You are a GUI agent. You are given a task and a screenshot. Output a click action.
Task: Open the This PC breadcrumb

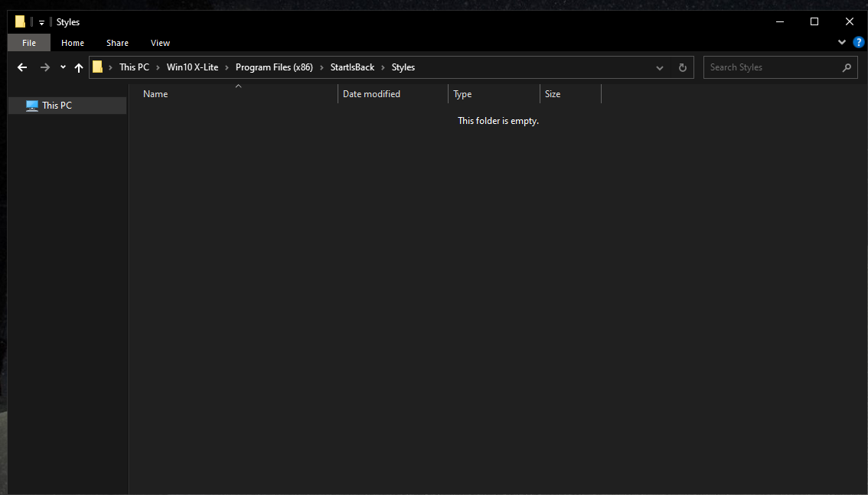point(135,67)
